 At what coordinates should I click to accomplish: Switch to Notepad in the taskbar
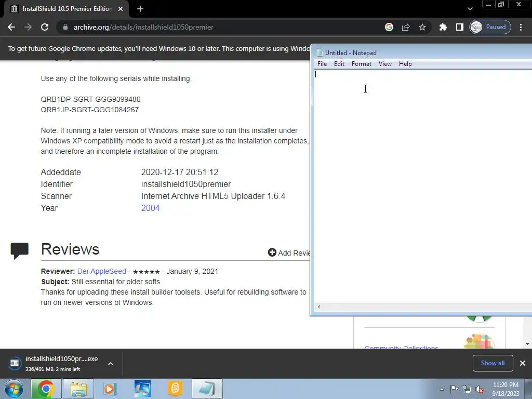click(207, 389)
